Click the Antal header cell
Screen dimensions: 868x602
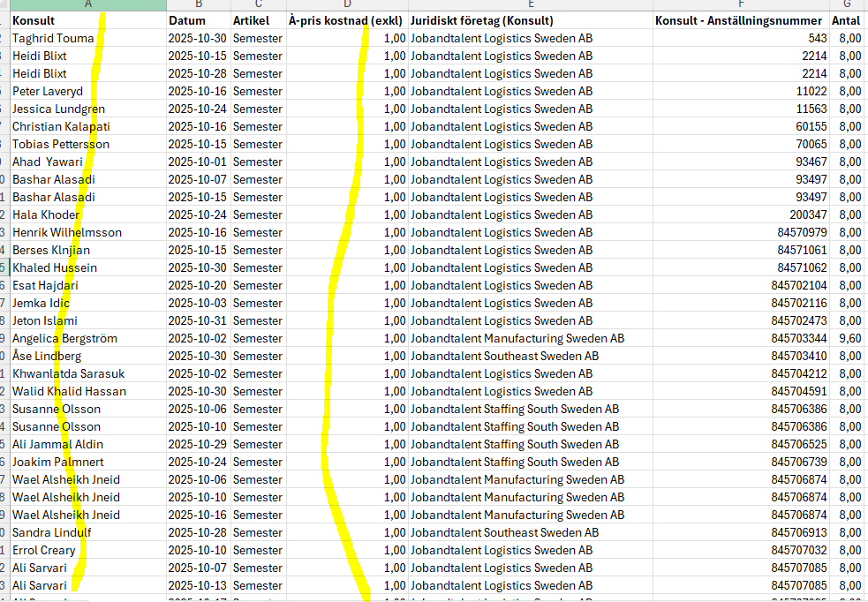pos(847,20)
